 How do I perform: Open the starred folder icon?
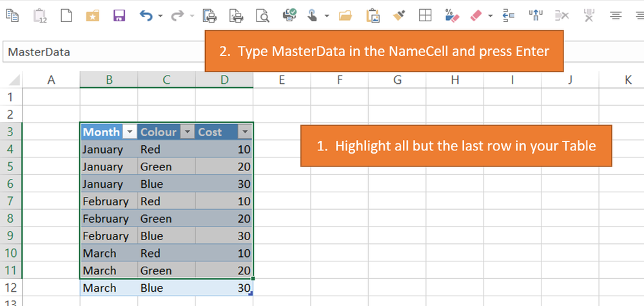tap(92, 15)
